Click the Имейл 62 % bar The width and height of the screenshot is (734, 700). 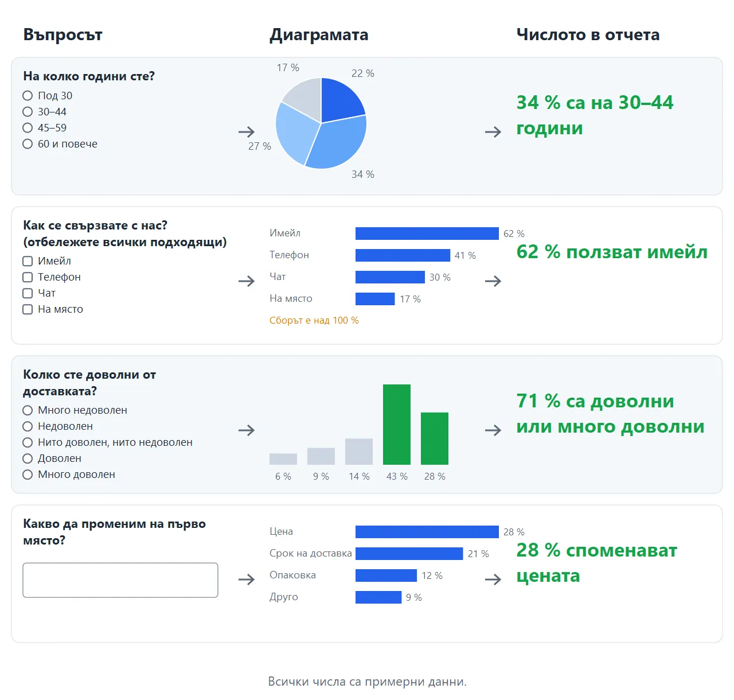[x=427, y=234]
